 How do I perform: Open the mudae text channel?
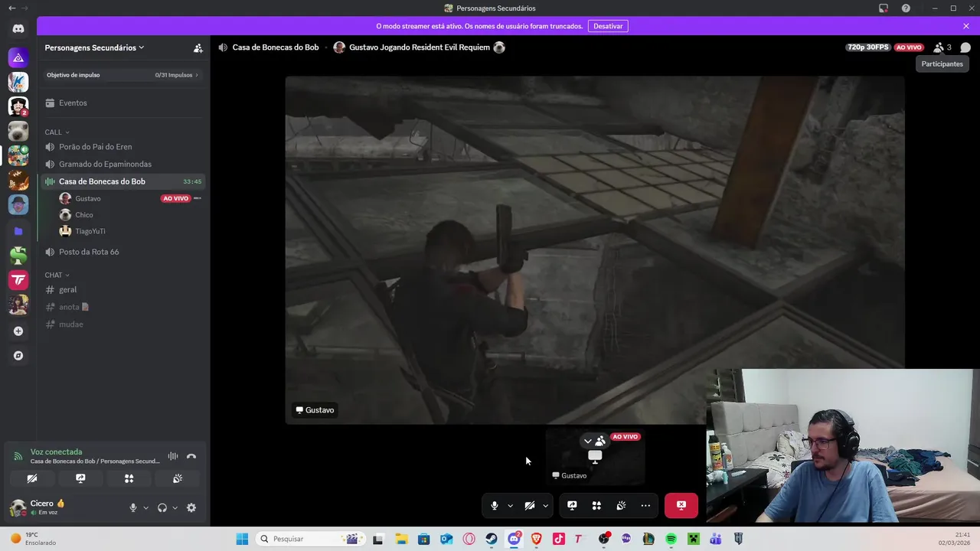[122, 324]
